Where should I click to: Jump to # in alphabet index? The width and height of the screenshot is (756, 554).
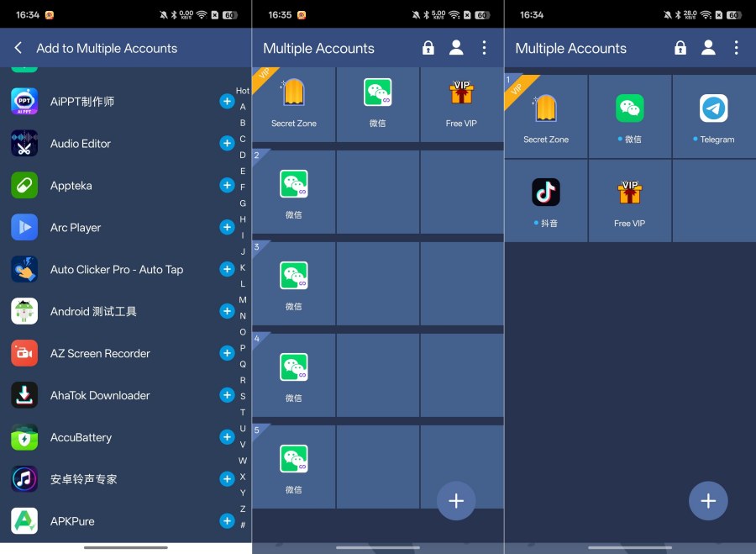(x=243, y=525)
